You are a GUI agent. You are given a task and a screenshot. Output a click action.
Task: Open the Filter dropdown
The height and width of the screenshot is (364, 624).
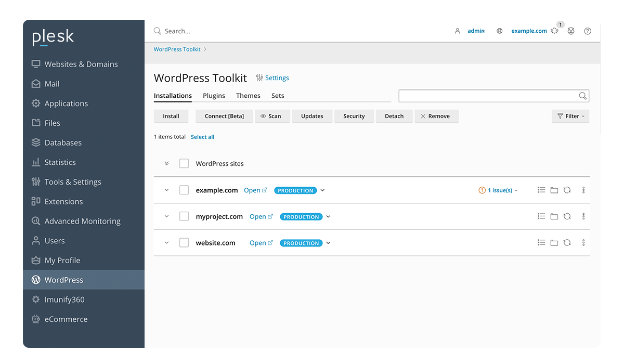570,116
